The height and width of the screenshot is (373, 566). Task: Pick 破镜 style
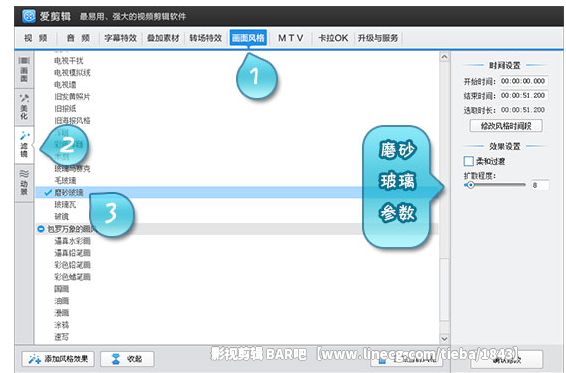61,216
